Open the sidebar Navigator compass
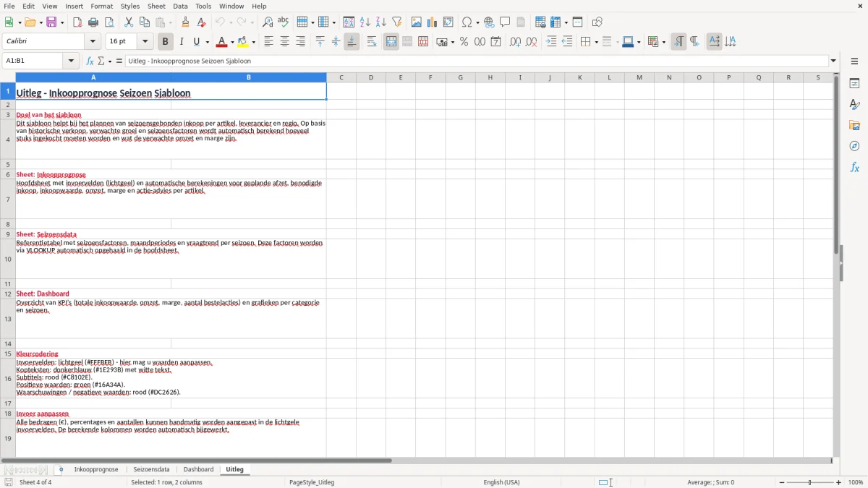The height and width of the screenshot is (488, 868). pyautogui.click(x=854, y=146)
